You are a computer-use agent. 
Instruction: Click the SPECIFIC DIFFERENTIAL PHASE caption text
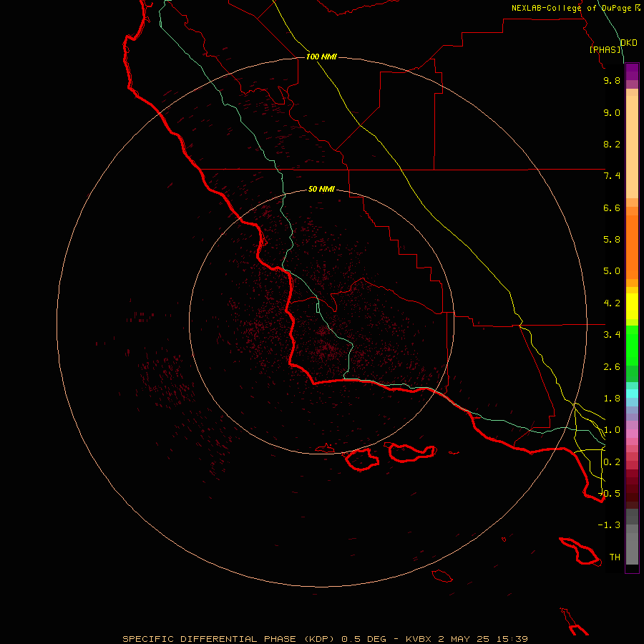(209, 639)
